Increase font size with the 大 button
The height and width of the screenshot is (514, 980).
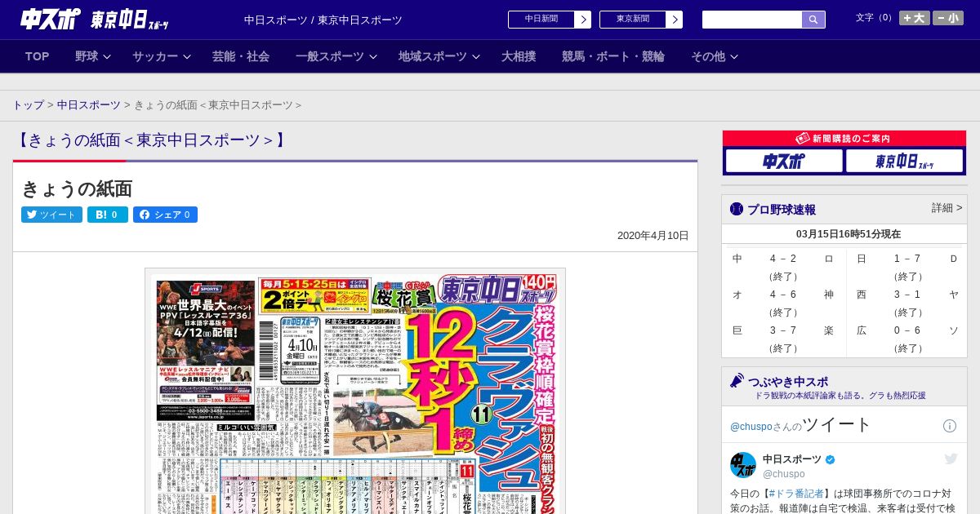(915, 18)
